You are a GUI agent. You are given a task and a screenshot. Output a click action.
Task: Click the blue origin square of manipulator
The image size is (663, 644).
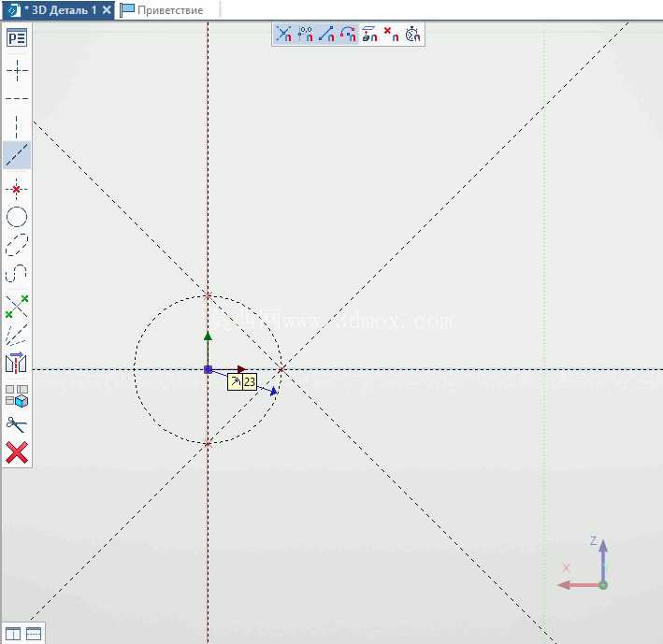tap(208, 370)
